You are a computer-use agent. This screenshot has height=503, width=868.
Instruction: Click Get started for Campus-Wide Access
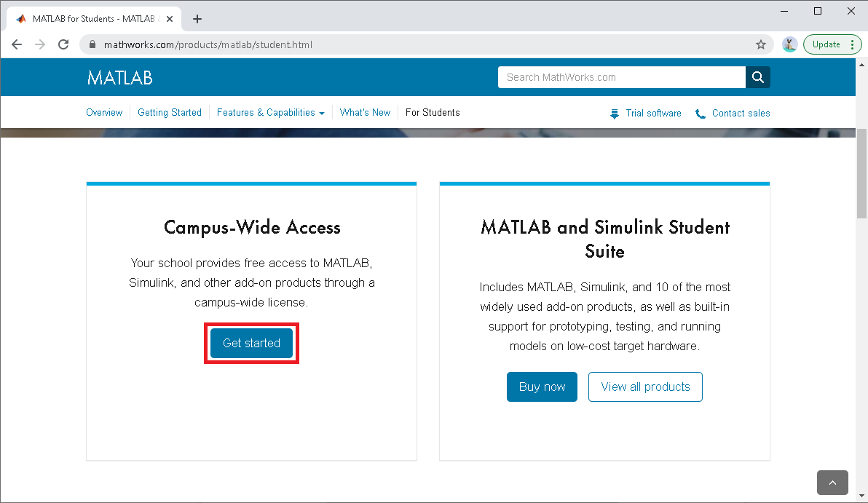click(251, 344)
